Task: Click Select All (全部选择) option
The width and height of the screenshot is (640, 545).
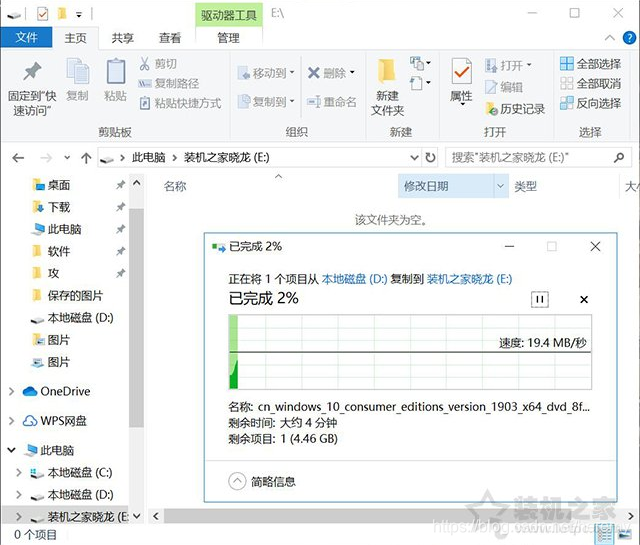Action: (x=567, y=64)
